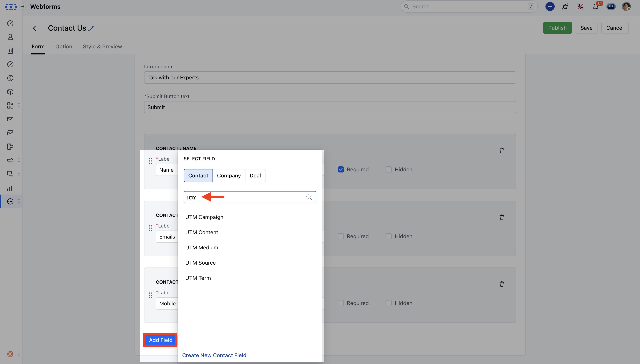640x364 pixels.
Task: Open the notifications bell
Action: pyautogui.click(x=595, y=7)
